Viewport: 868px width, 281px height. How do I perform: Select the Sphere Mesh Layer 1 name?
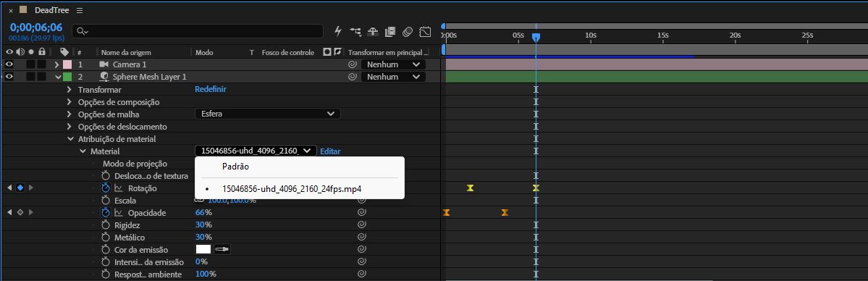(149, 77)
